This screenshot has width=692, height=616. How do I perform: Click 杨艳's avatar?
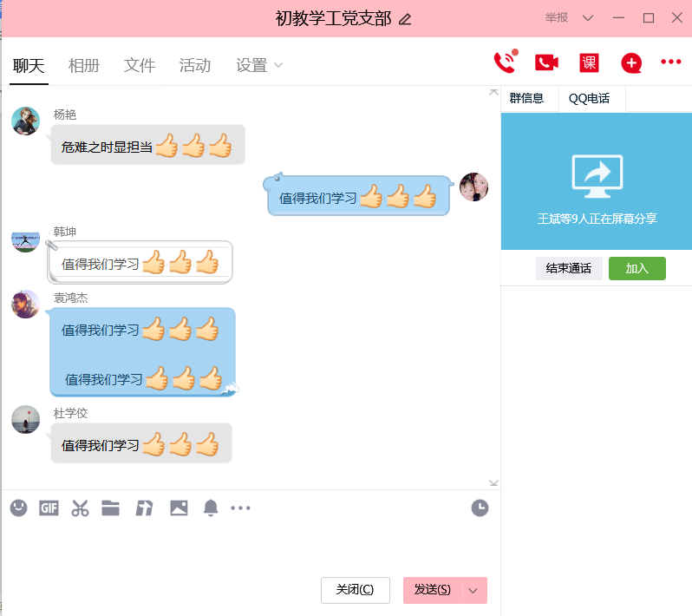26,121
